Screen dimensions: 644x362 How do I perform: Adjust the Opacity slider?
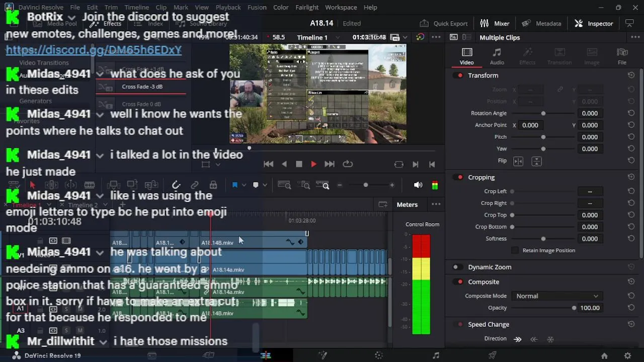pos(542,308)
